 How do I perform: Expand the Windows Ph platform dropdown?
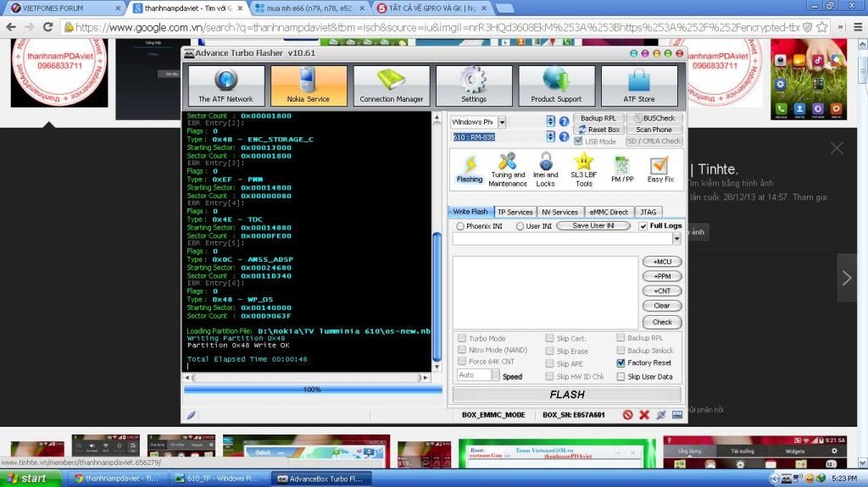point(502,122)
